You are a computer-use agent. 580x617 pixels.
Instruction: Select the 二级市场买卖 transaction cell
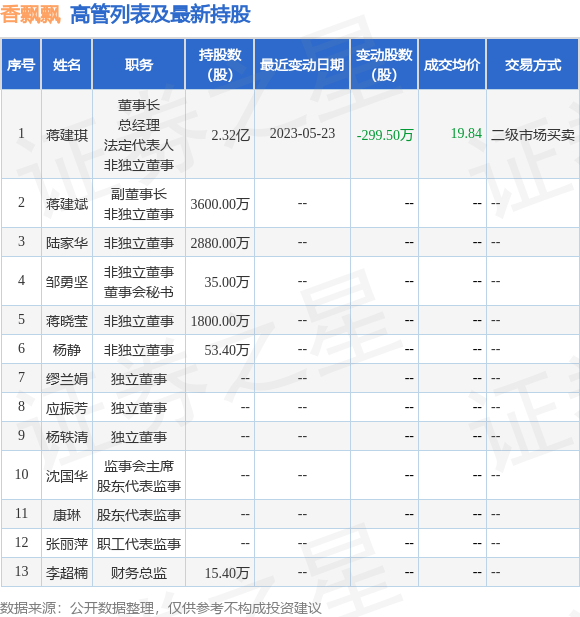pyautogui.click(x=533, y=135)
